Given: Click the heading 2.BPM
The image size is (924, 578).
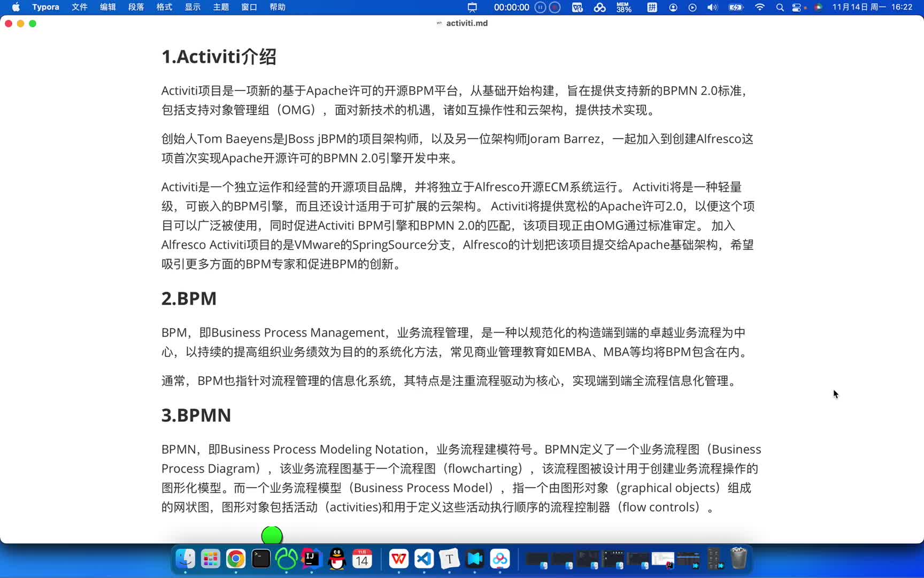Looking at the screenshot, I should 189,299.
